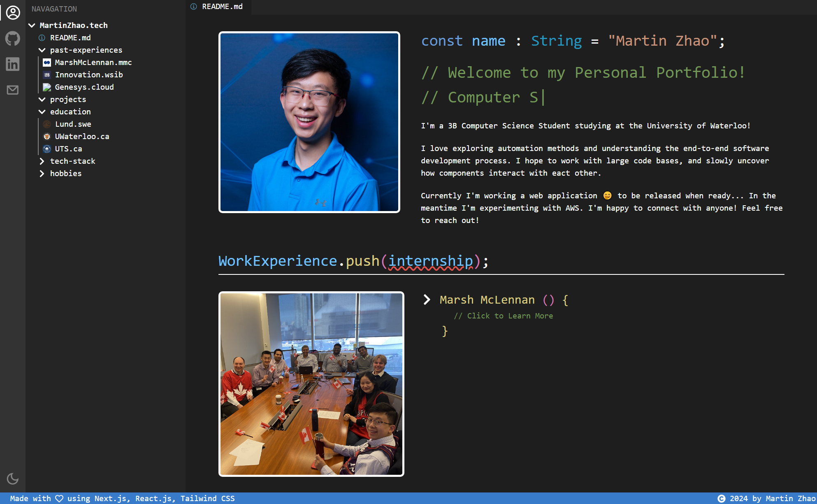Image resolution: width=817 pixels, height=504 pixels.
Task: Click the WSIB icon beside Innovation.wsib
Action: [47, 75]
